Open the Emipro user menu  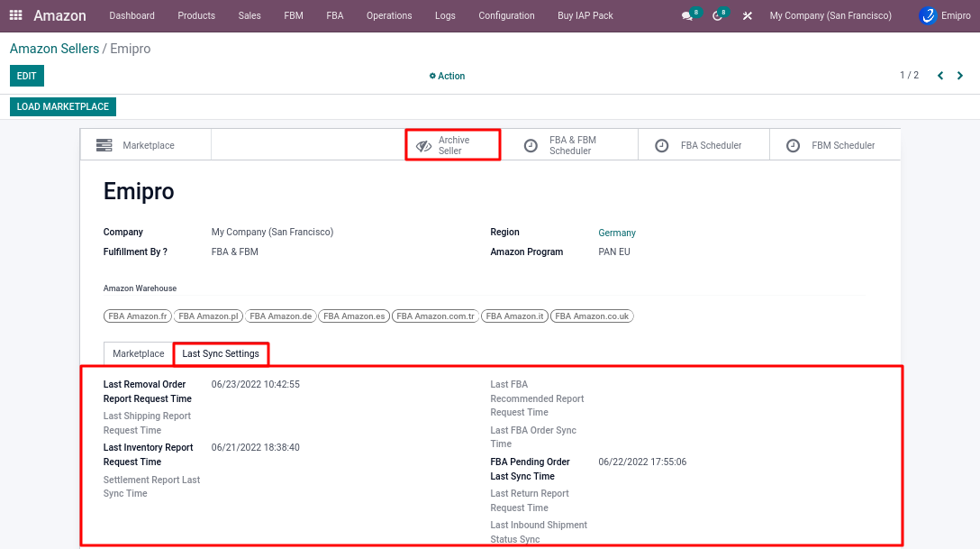tap(945, 16)
